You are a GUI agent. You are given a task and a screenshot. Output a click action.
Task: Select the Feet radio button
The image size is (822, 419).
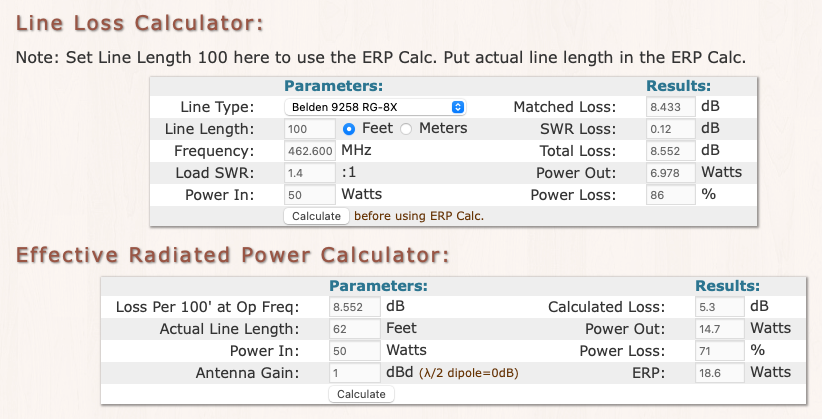pos(349,129)
